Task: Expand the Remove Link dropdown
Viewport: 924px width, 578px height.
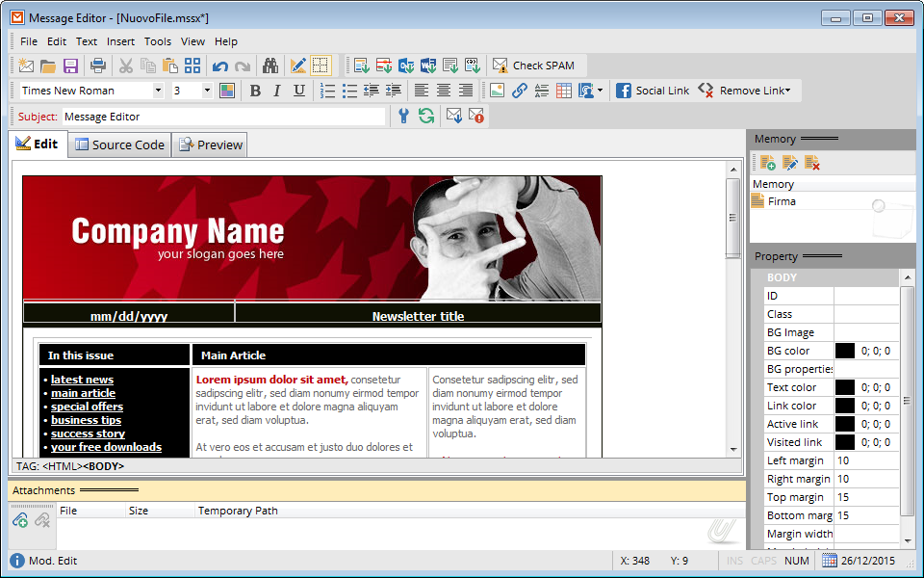Action: (x=787, y=91)
